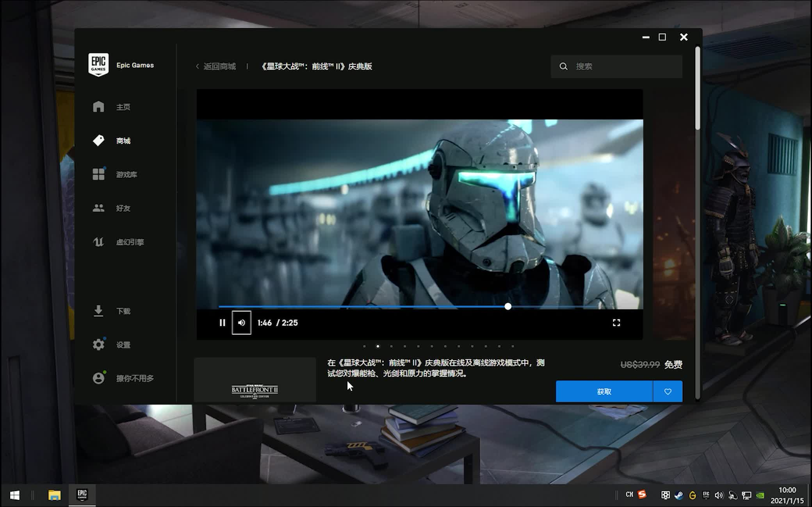Click the 擦你不用多 account name
Viewport: 812px width, 507px height.
[135, 378]
